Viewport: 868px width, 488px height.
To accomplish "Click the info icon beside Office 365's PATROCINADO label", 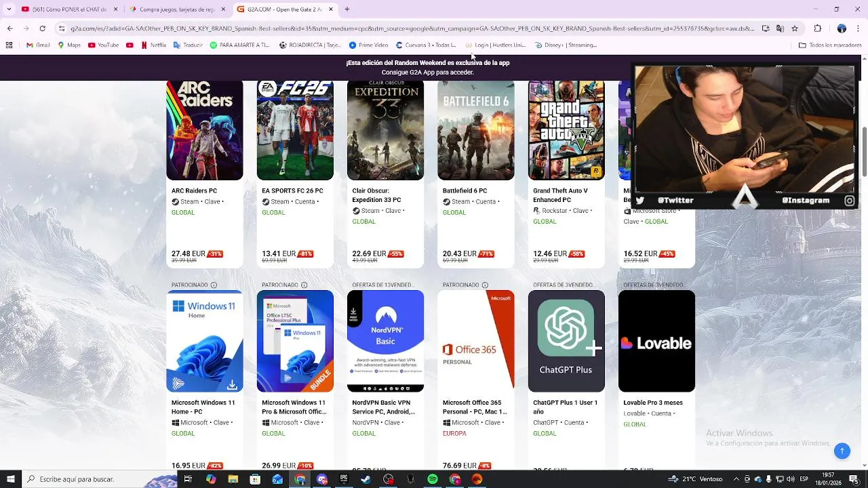I will tap(485, 285).
